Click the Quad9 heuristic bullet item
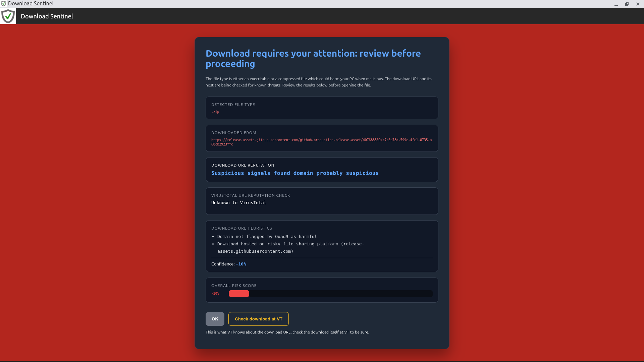 pyautogui.click(x=267, y=237)
